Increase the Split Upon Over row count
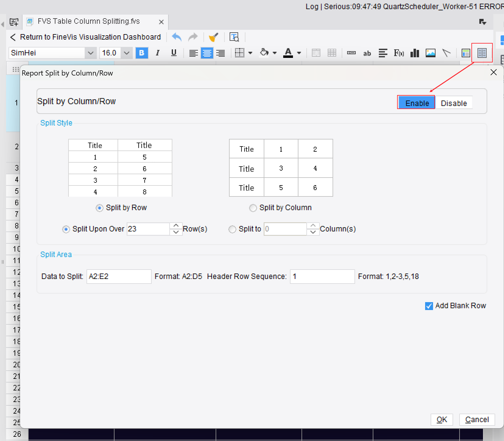504x441 pixels. point(176,226)
